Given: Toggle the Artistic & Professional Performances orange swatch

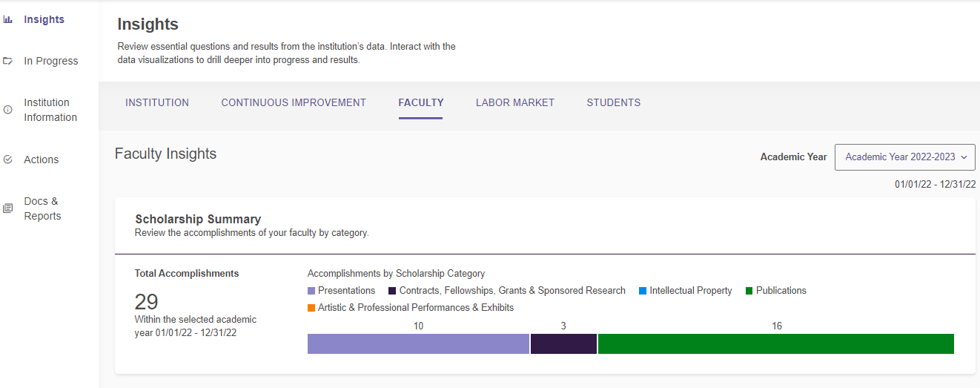Looking at the screenshot, I should tap(311, 308).
